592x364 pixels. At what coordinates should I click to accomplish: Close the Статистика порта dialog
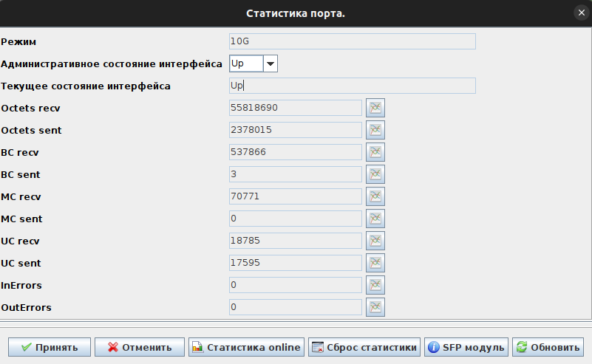click(581, 13)
